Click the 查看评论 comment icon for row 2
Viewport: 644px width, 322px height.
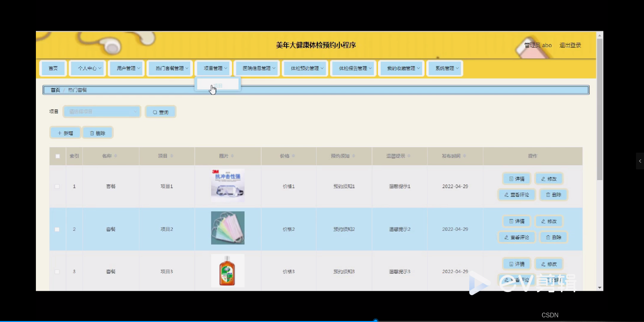pos(507,237)
